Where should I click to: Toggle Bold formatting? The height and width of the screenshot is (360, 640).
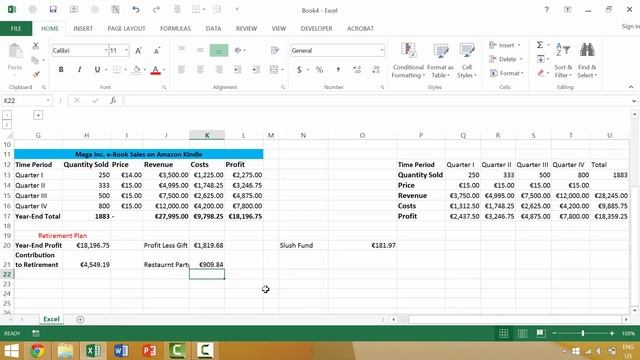pos(61,70)
